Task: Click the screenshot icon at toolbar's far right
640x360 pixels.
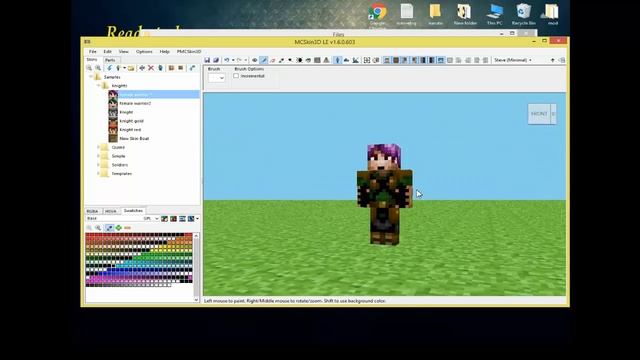Action: tap(562, 60)
